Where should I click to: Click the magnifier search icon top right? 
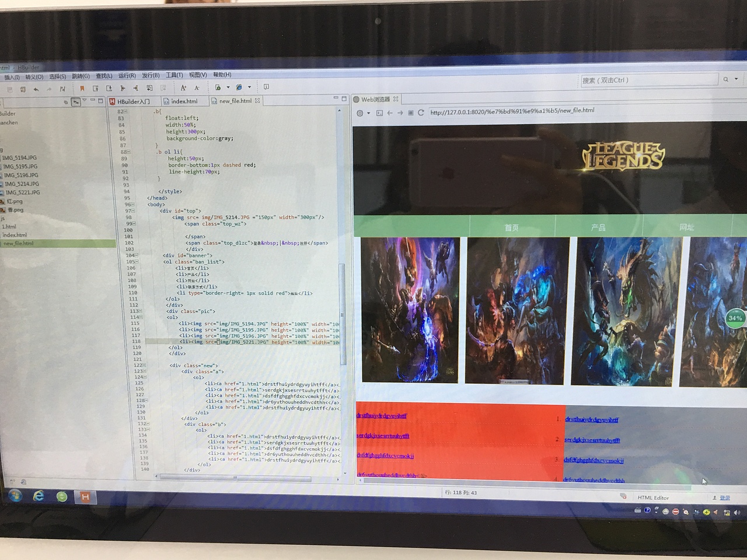tap(726, 79)
